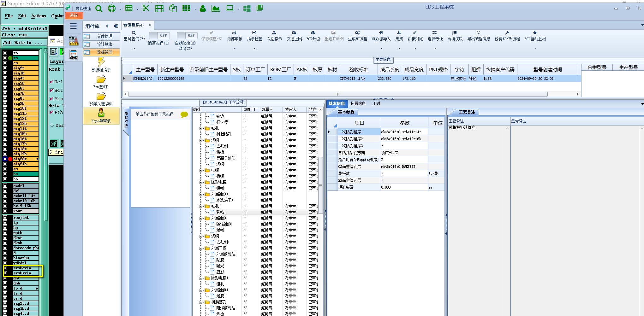Click 一次钻孔程序2 parameter value field
Viewport: 644px width, 316px height.
(x=404, y=139)
